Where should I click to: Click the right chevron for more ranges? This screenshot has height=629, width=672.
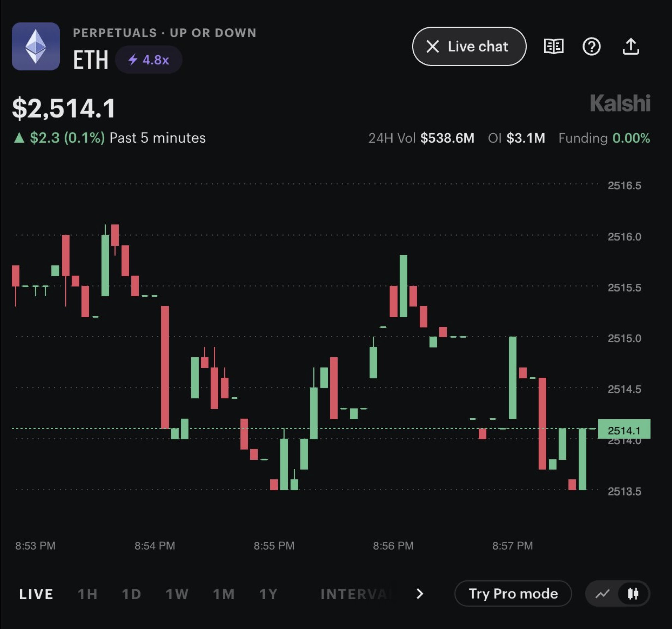tap(420, 594)
